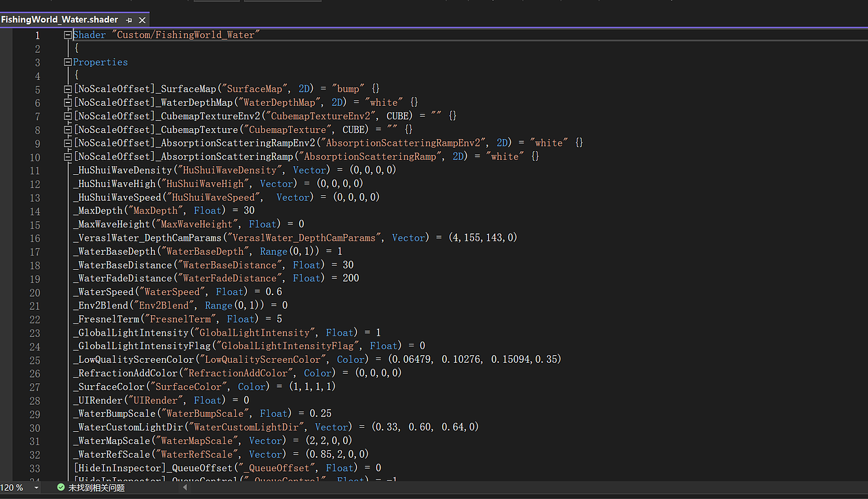This screenshot has width=868, height=499.
Task: Click the fold box beside _AbsorptionScatteringRamp
Action: tap(67, 156)
